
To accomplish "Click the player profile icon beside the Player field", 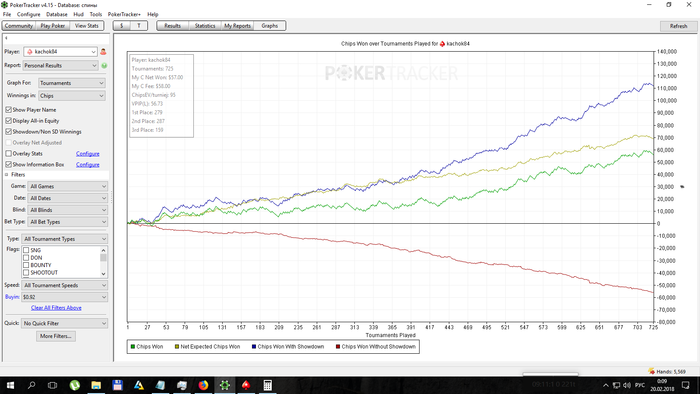I will [103, 52].
